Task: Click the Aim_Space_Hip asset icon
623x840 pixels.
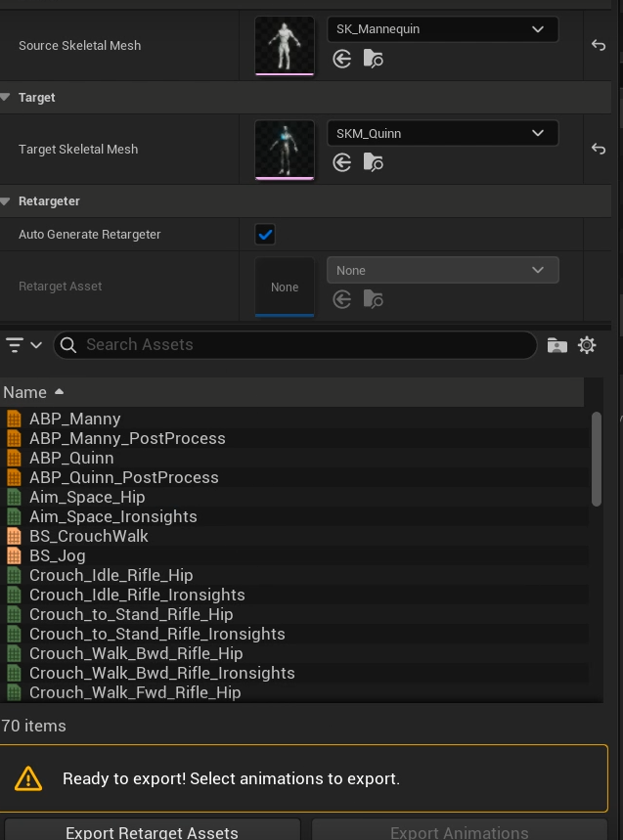Action: pyautogui.click(x=14, y=497)
